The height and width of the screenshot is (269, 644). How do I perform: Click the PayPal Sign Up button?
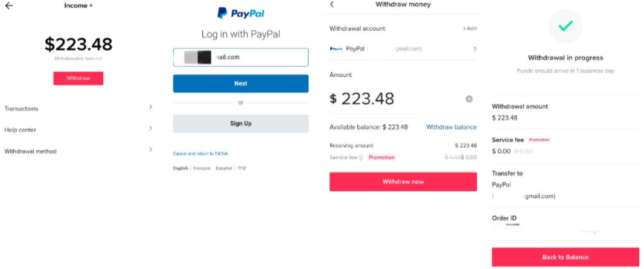tap(241, 124)
